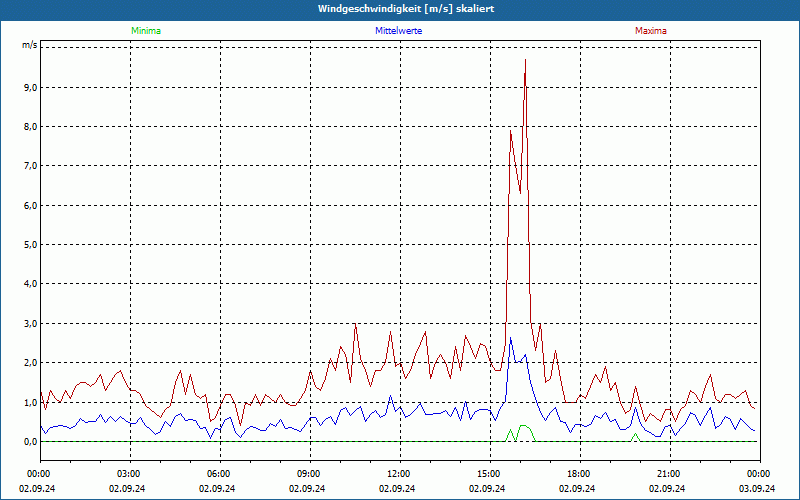Screen dimensions: 800x500
Task: Click the 1,0 y-axis value
Action: [x=30, y=403]
